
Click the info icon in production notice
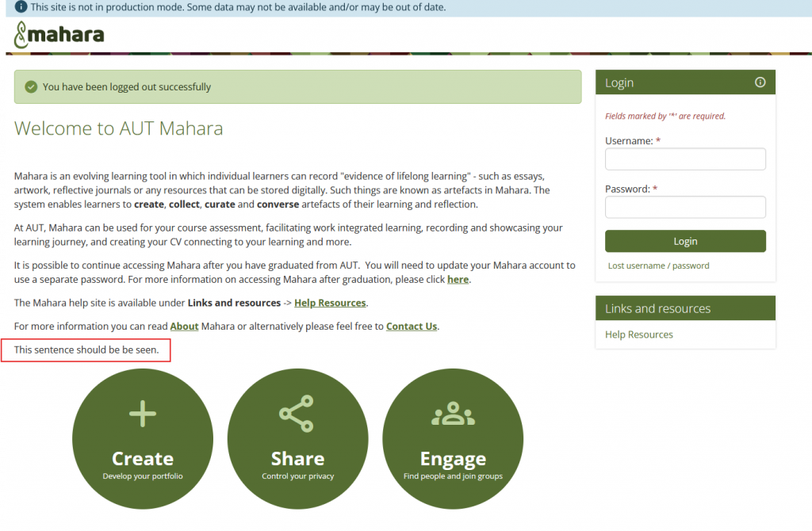pyautogui.click(x=21, y=7)
